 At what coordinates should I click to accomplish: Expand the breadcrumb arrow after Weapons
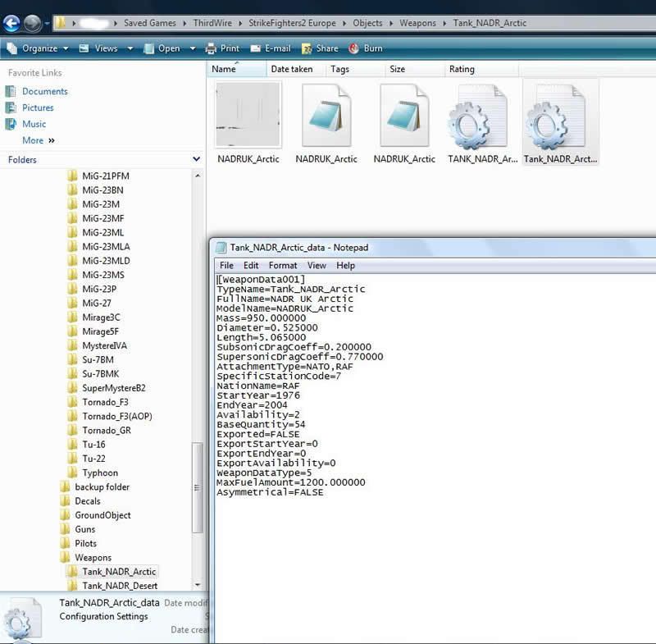pyautogui.click(x=444, y=24)
